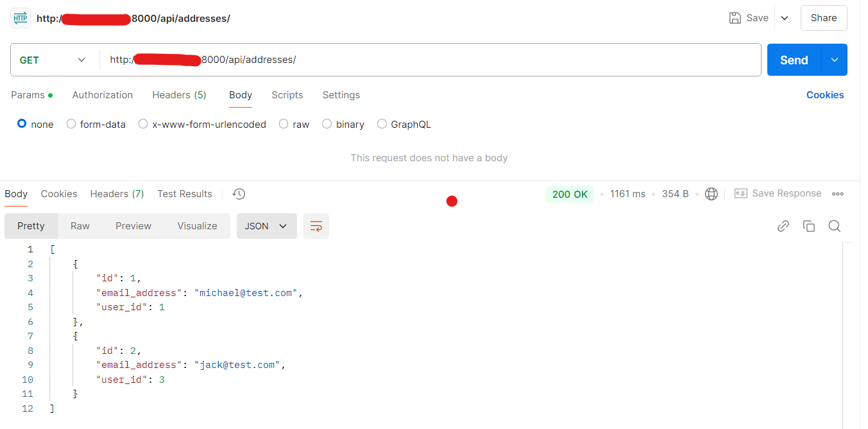Switch to the Authorization tab
Image resolution: width=868 pixels, height=429 pixels.
(x=102, y=95)
